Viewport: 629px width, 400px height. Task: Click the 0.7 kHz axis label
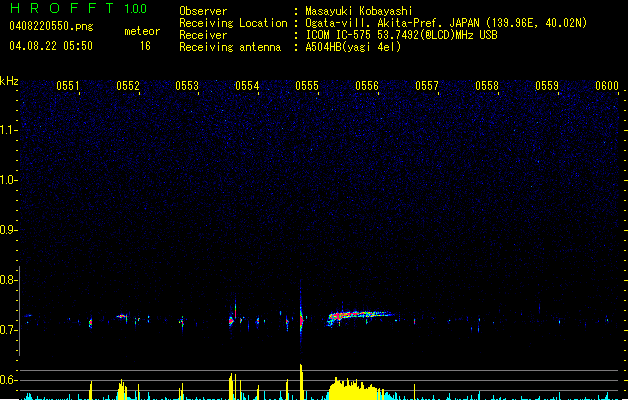8,330
